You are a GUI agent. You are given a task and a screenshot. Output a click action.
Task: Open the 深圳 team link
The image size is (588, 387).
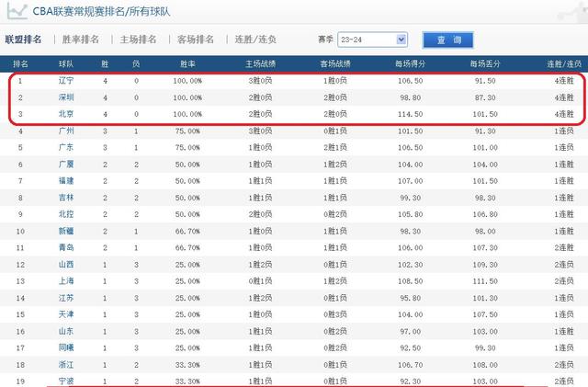[x=66, y=97]
